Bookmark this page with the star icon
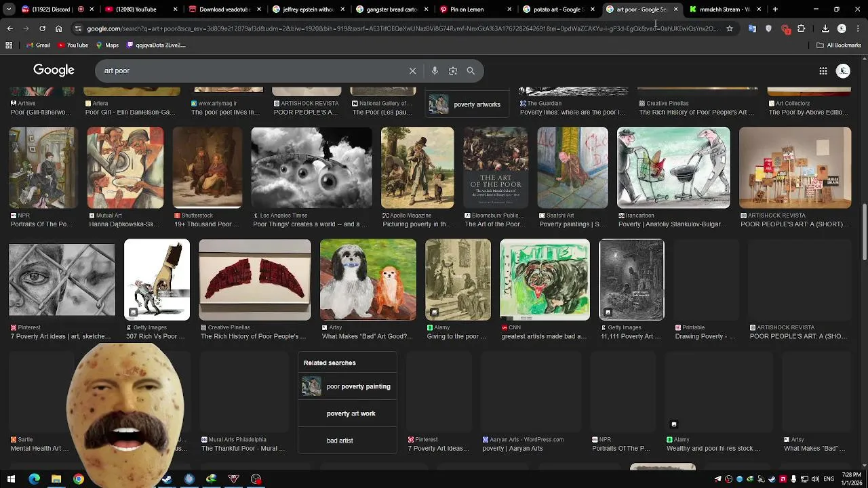Image resolution: width=868 pixels, height=488 pixels. tap(730, 28)
